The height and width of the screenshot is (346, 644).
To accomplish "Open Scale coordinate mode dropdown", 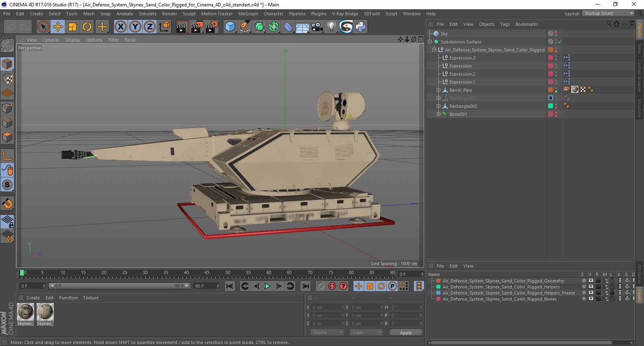I will (366, 332).
